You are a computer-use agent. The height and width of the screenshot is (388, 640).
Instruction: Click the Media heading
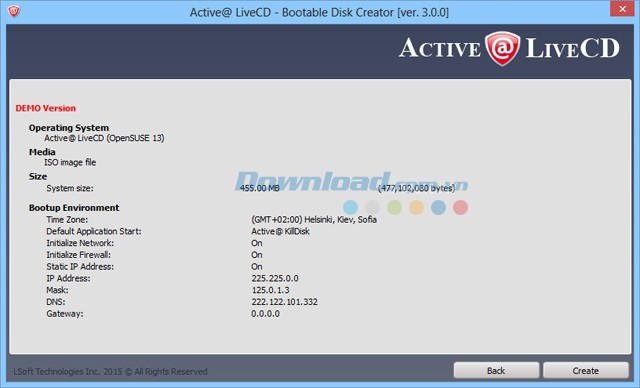tap(42, 152)
